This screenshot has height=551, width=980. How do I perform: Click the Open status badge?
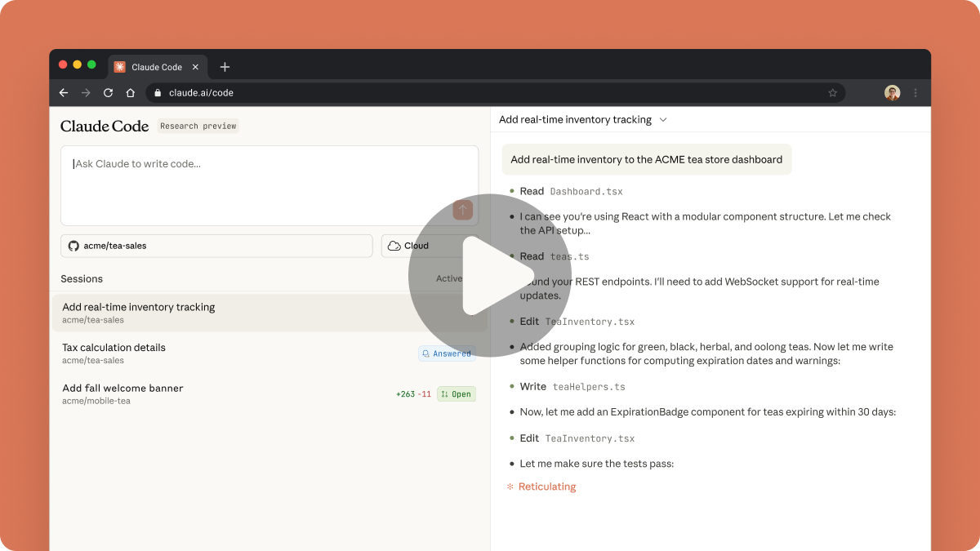(456, 394)
